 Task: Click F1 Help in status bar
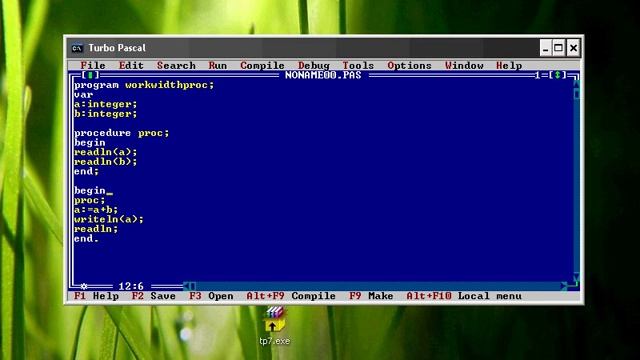[x=96, y=296]
